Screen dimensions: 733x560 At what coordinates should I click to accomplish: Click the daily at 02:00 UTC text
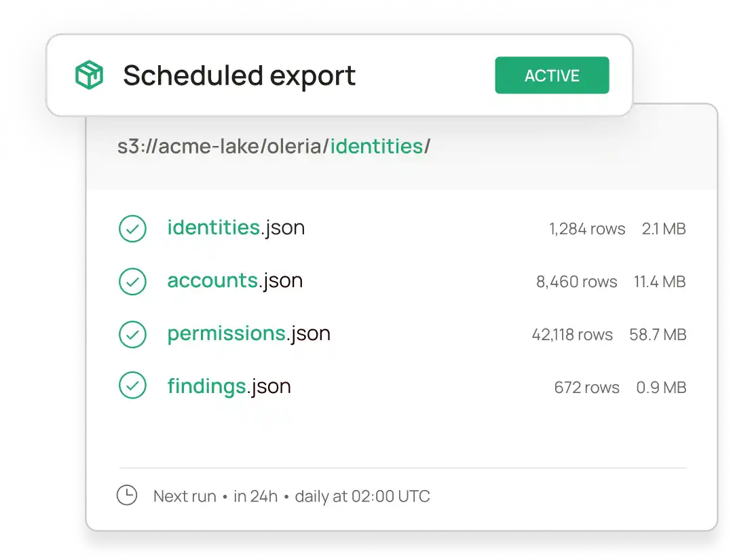[x=362, y=496]
